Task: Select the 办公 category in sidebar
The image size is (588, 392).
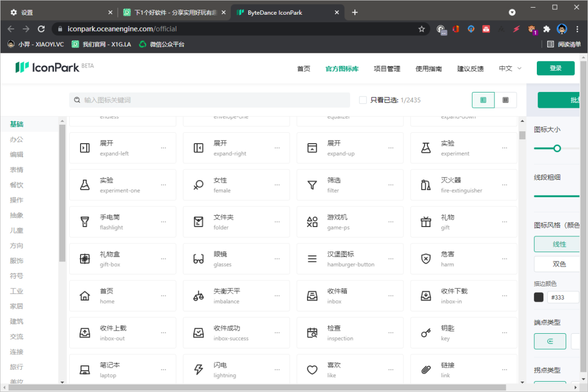Action: tap(17, 139)
